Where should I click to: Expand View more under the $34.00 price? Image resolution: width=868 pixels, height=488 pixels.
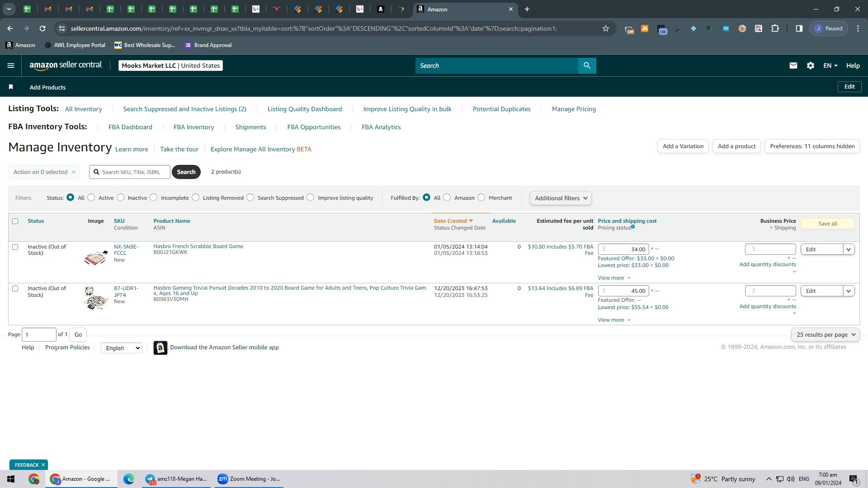pyautogui.click(x=614, y=278)
